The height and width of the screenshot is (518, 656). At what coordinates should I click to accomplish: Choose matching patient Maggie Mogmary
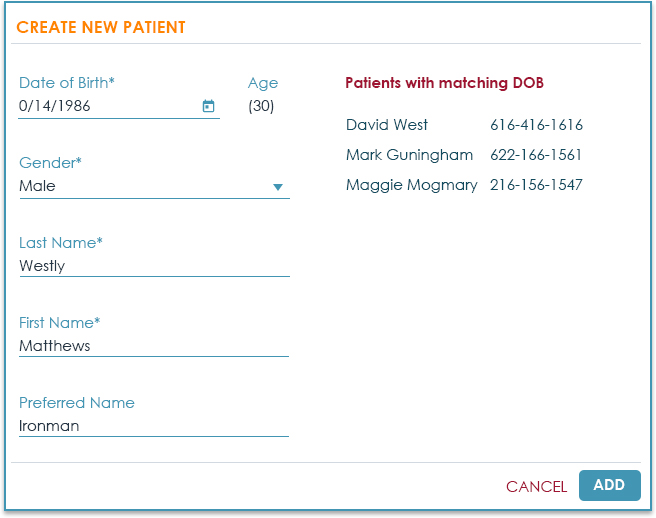coord(411,185)
